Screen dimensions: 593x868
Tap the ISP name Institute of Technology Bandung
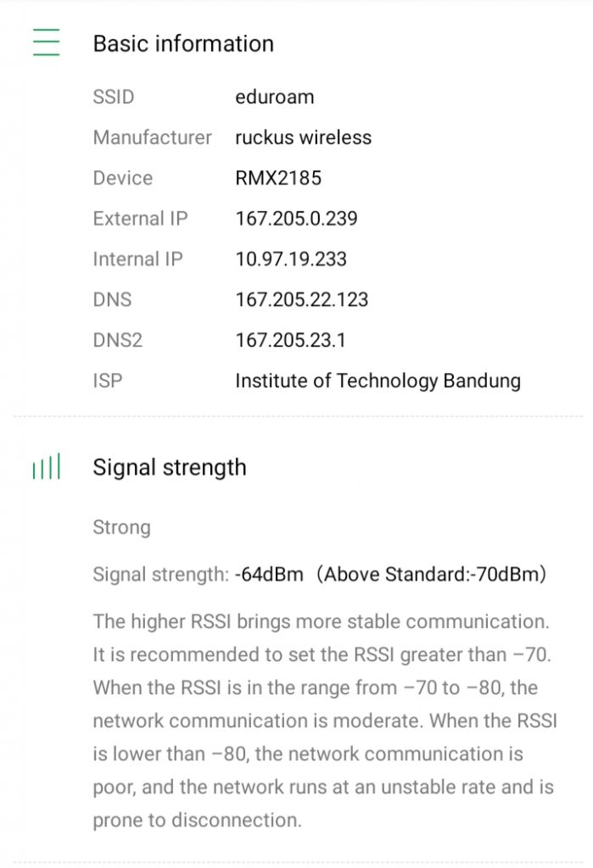click(x=378, y=381)
